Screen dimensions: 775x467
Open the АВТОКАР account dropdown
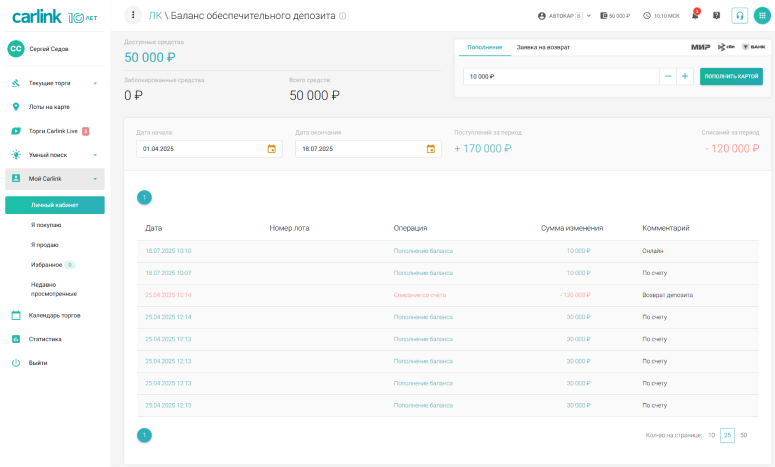point(565,16)
